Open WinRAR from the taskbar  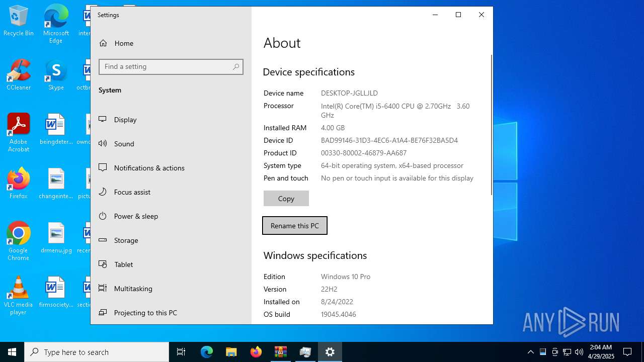point(281,352)
